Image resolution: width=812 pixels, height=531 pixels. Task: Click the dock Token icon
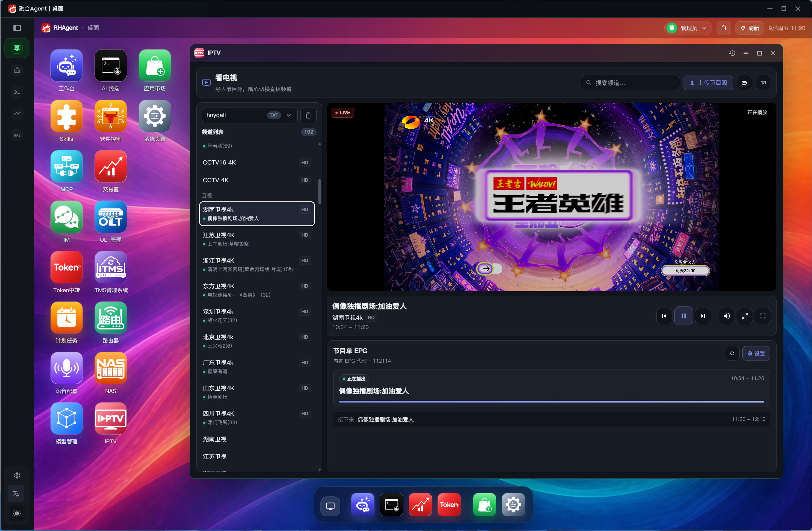(449, 504)
